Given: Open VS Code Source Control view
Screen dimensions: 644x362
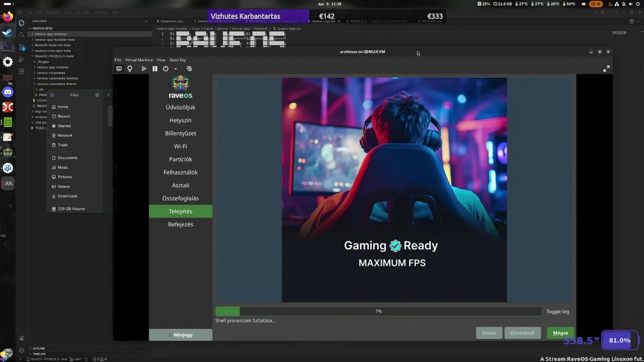Looking at the screenshot, I should (x=22, y=47).
